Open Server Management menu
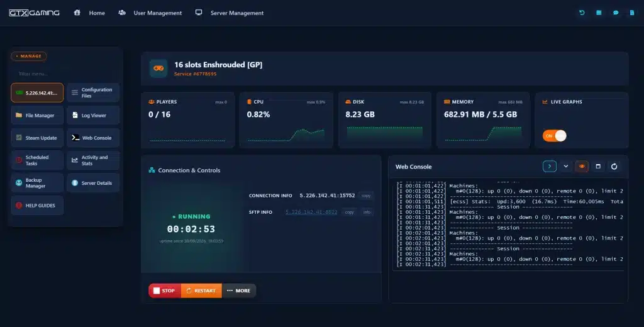Image resolution: width=644 pixels, height=327 pixels. pos(237,13)
